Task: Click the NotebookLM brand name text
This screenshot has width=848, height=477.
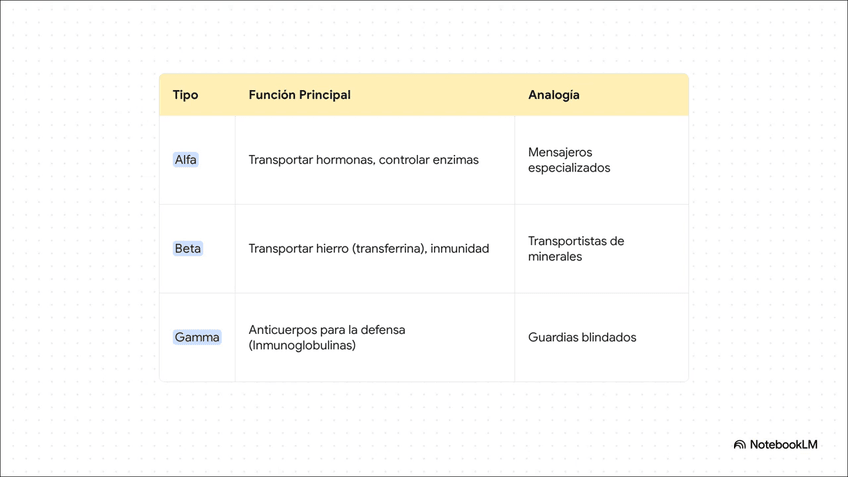Action: tap(783, 444)
